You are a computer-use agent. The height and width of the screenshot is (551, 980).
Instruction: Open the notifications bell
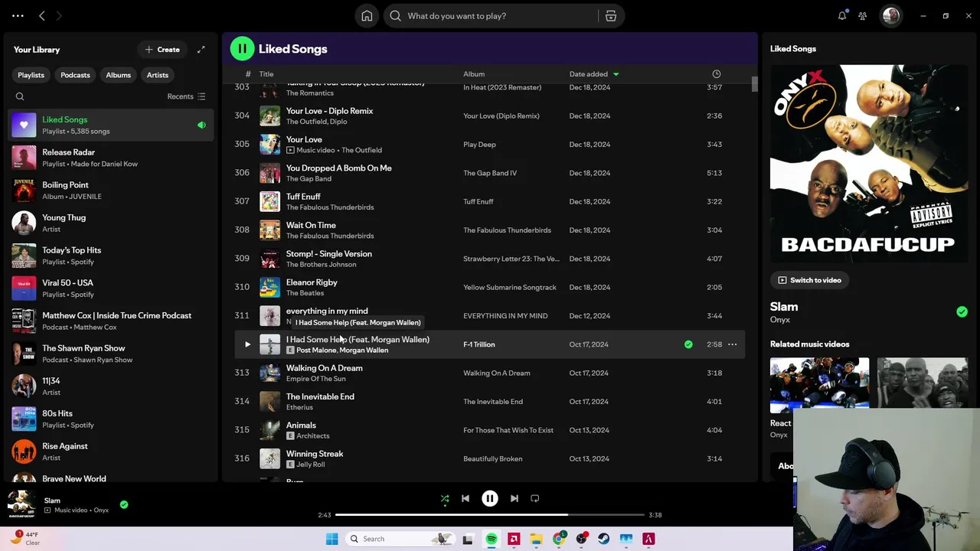[842, 16]
